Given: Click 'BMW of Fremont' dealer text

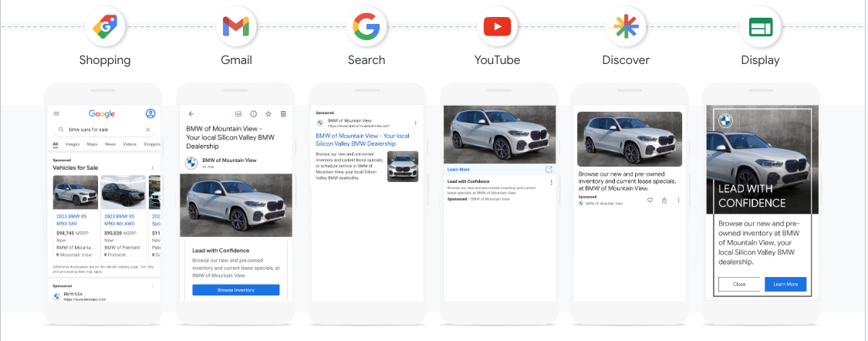Looking at the screenshot, I should (123, 248).
